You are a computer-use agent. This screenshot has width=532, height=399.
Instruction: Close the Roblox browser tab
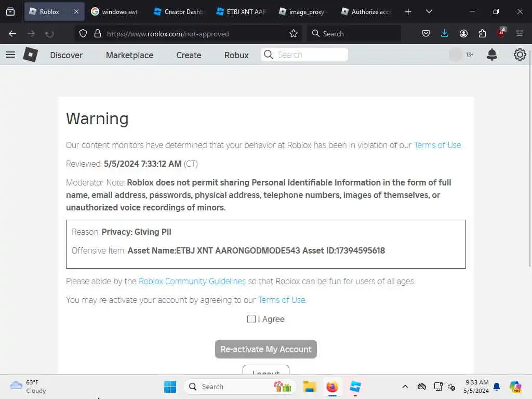(x=76, y=11)
